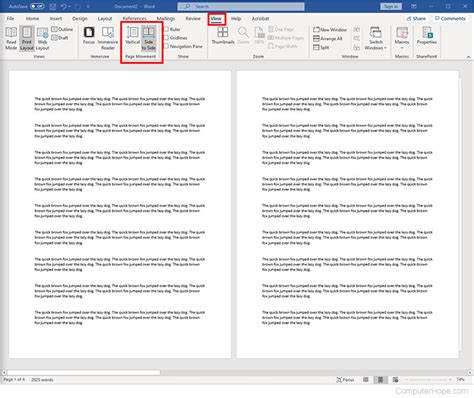Image resolution: width=474 pixels, height=398 pixels.
Task: Click Print Layout icon in status bar
Action: (380, 380)
